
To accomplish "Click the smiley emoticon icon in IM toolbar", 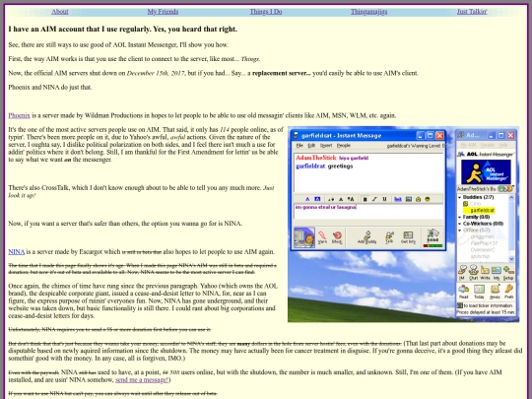I will coord(428,199).
